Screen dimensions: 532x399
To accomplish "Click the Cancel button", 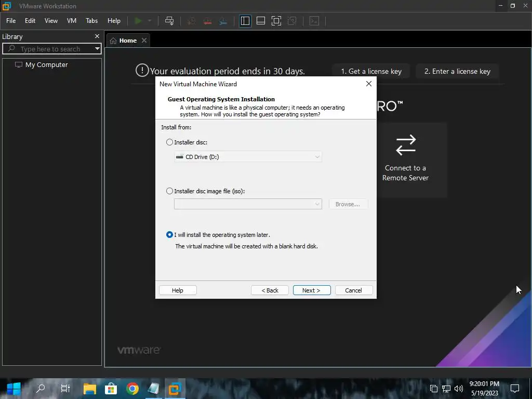I will (353, 290).
